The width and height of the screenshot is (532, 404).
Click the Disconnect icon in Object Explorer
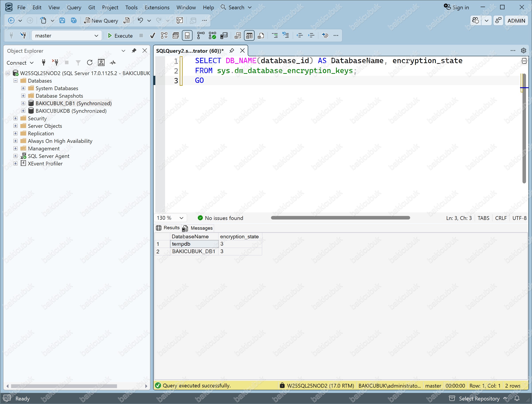[x=55, y=63]
